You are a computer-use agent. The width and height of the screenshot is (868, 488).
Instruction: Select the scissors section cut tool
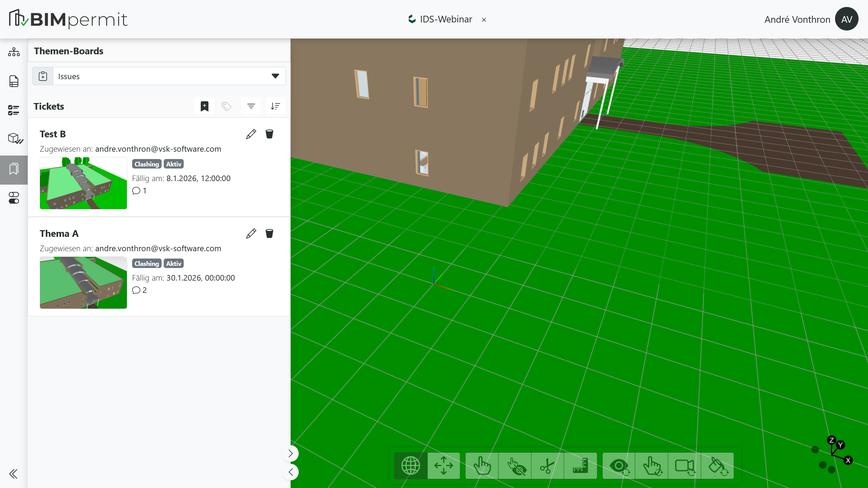tap(547, 466)
